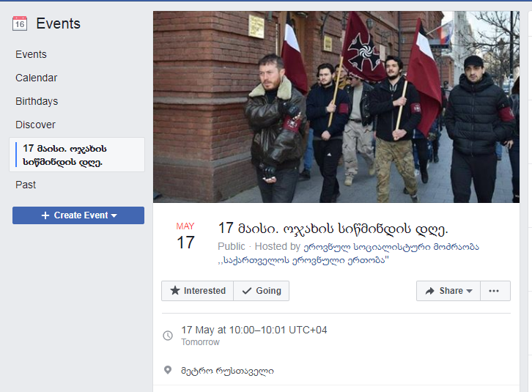Open the event host's page link

(348, 254)
